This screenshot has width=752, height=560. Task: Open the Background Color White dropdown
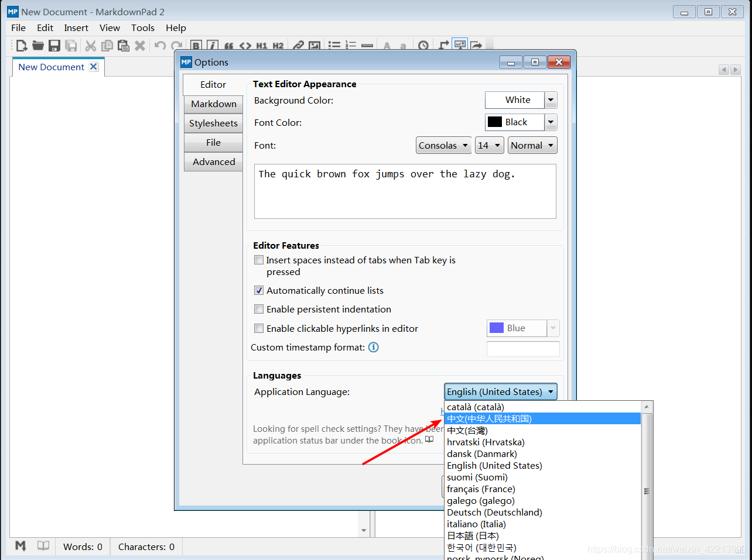[x=521, y=100]
